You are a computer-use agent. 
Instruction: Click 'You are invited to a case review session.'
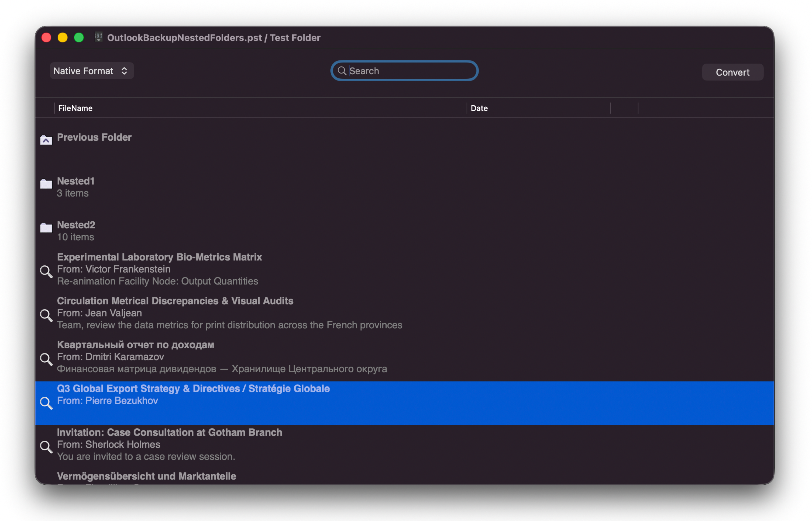(x=146, y=457)
